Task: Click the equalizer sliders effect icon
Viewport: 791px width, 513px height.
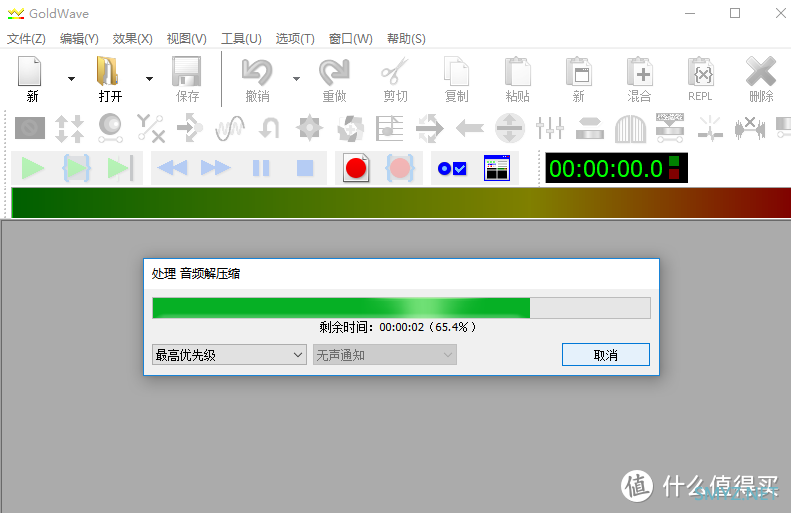Action: point(550,128)
